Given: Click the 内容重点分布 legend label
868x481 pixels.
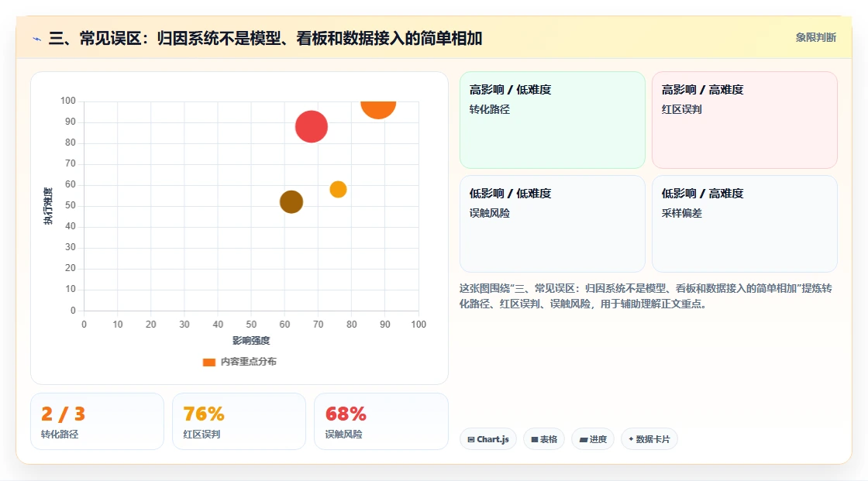Looking at the screenshot, I should tap(249, 362).
